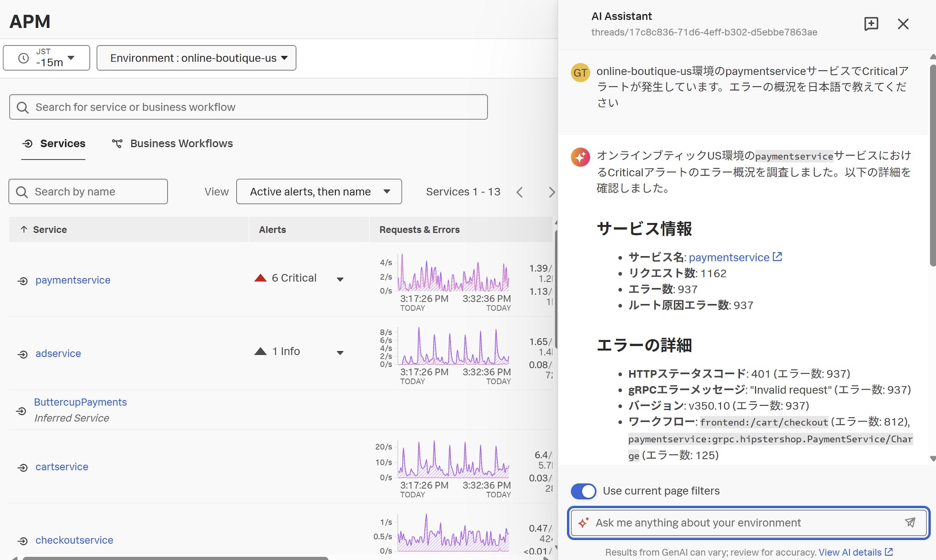The image size is (936, 560).
Task: Click the services table horizontal scrollbar
Action: pos(175,558)
